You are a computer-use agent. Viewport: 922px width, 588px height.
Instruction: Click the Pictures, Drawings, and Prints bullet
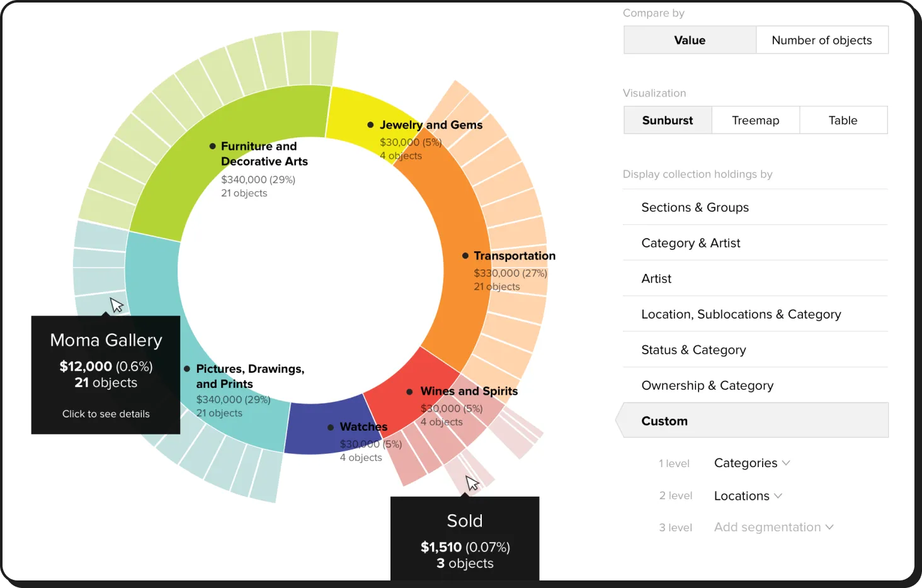pos(187,369)
